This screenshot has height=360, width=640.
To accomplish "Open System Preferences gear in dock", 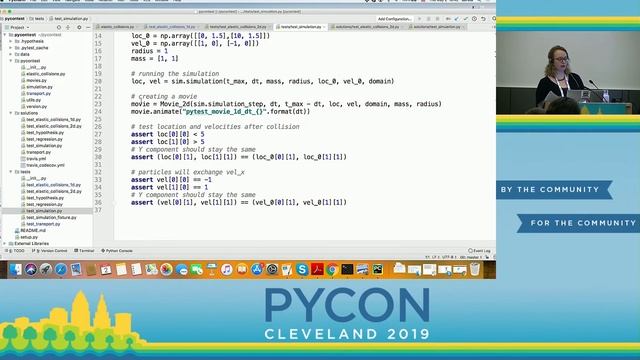I will click(272, 270).
